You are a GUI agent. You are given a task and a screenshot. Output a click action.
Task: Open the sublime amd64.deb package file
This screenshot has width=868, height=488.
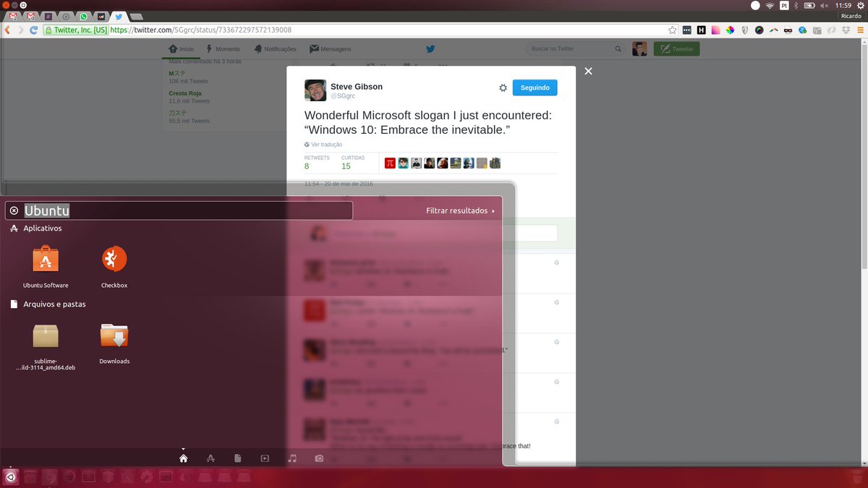coord(46,346)
